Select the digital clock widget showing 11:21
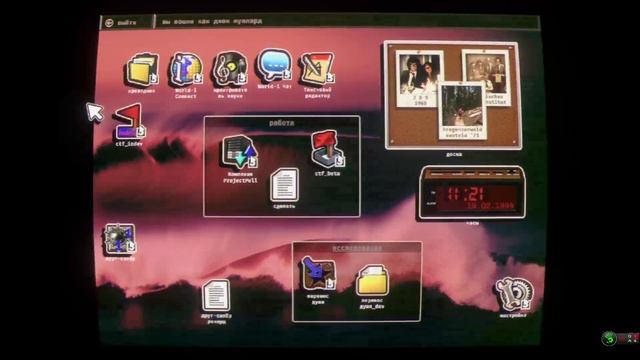The image size is (640, 360). point(472,192)
